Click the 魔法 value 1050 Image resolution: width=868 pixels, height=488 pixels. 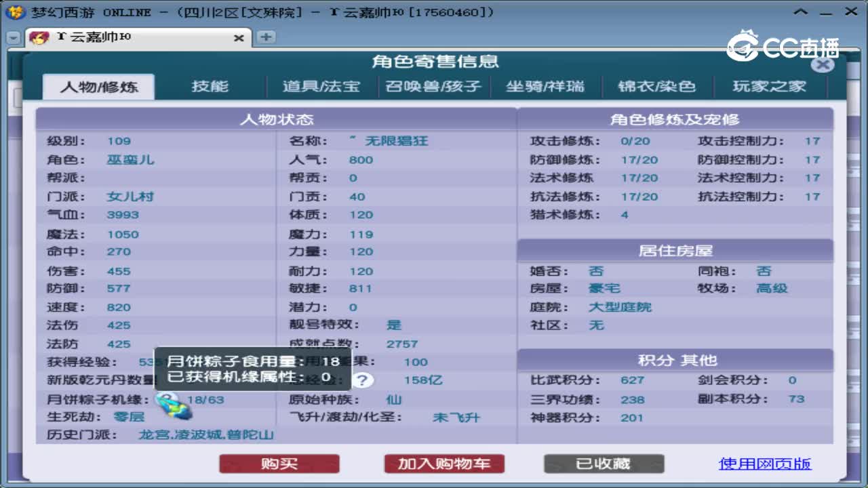tap(123, 235)
